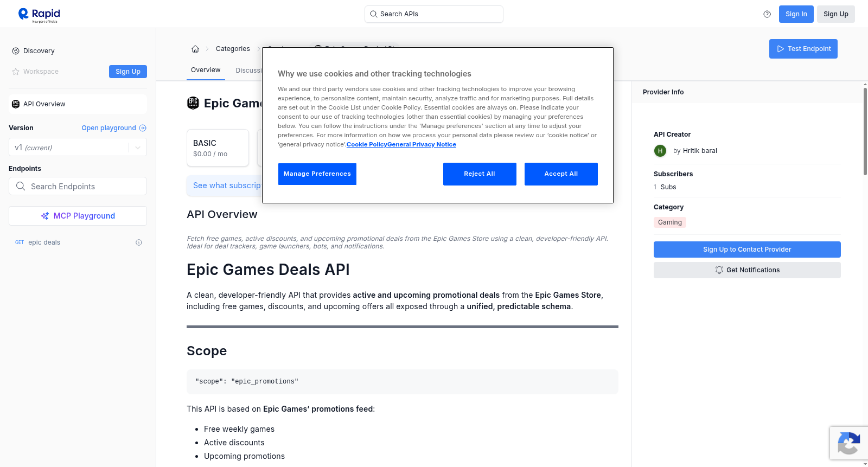Viewport: 868px width, 467px height.
Task: Open the help question mark icon
Action: pyautogui.click(x=767, y=14)
